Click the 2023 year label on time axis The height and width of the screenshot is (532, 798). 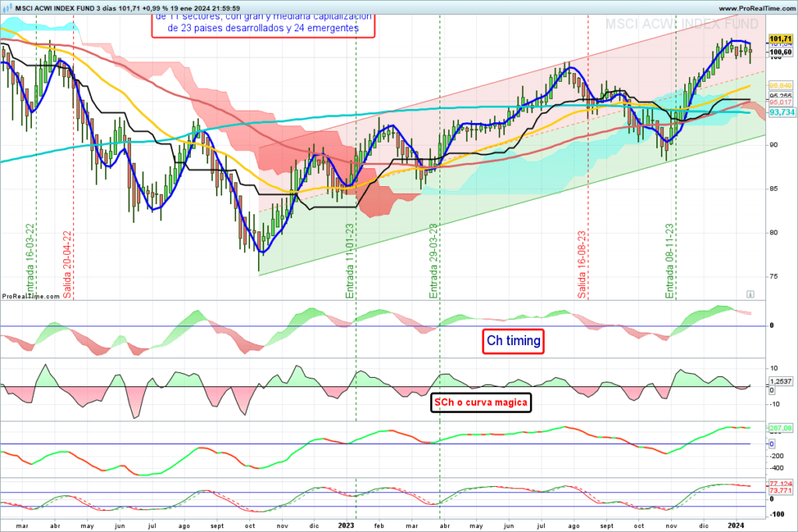tap(346, 526)
